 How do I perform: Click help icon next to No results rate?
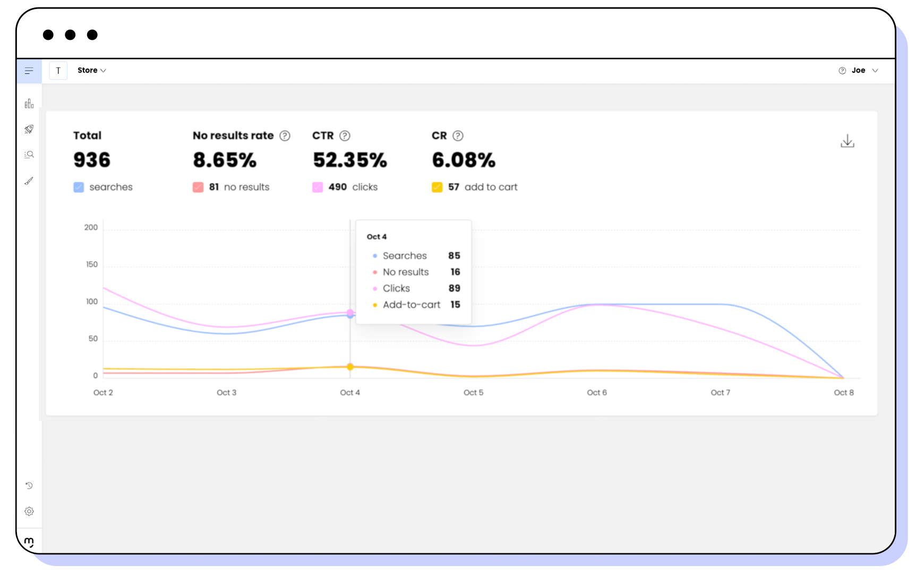point(285,136)
